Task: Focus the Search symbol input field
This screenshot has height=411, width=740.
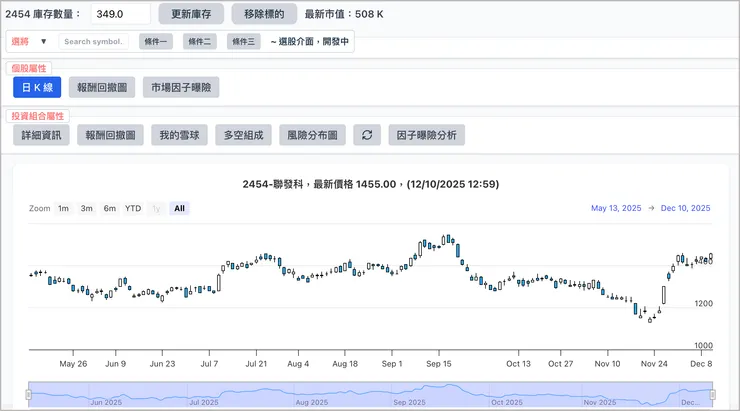Action: [93, 42]
